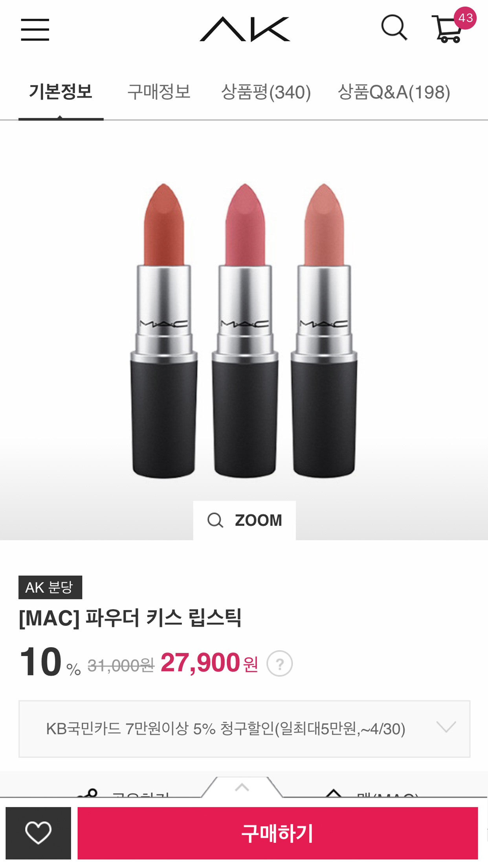This screenshot has width=488, height=868.
Task: Open the search magnifier icon
Action: pos(394,28)
